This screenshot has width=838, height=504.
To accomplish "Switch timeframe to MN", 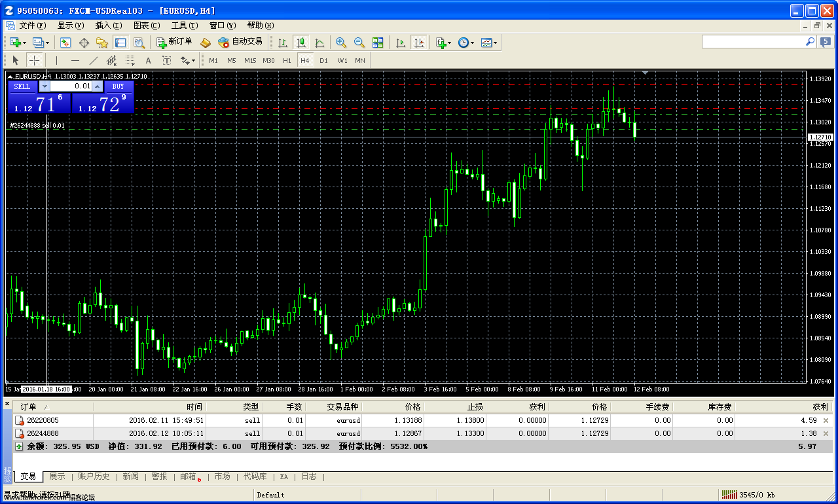I will tap(360, 60).
